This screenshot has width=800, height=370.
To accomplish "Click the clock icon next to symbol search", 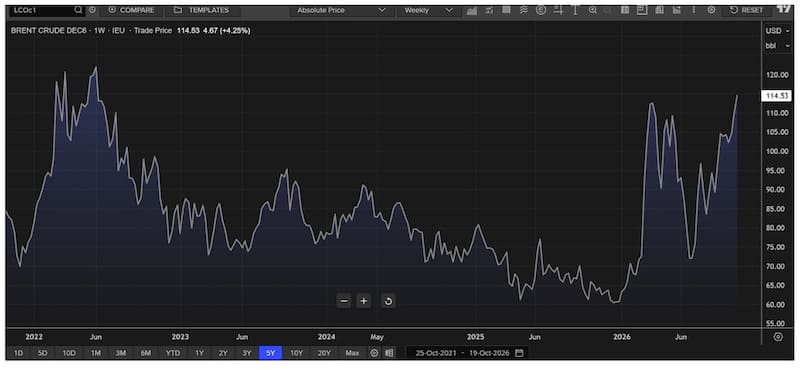I will [x=92, y=10].
